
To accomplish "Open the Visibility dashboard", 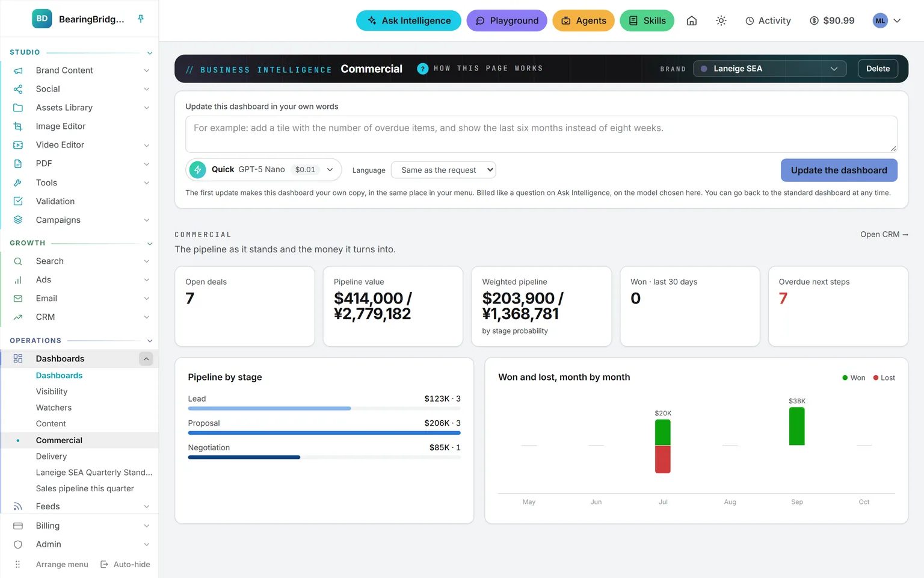I will click(x=52, y=391).
